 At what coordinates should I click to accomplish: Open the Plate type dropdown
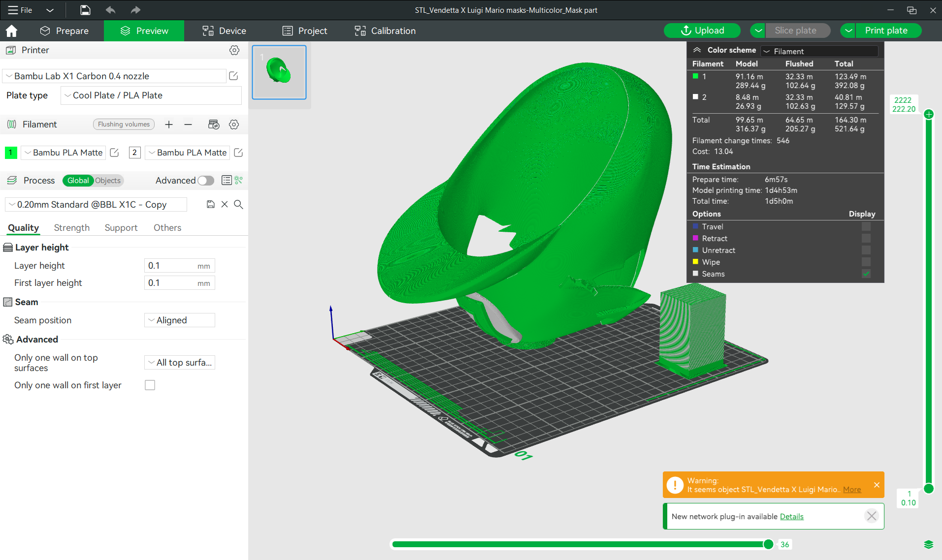151,95
